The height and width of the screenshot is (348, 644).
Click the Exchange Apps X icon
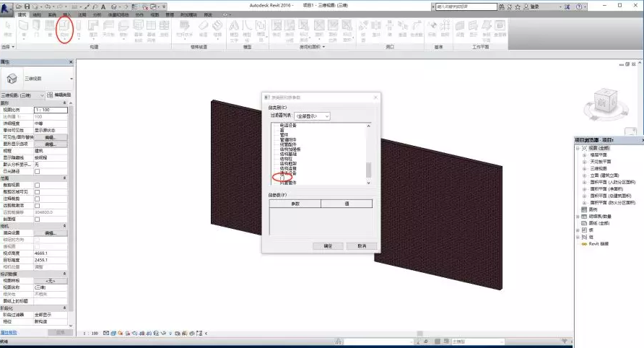point(567,6)
